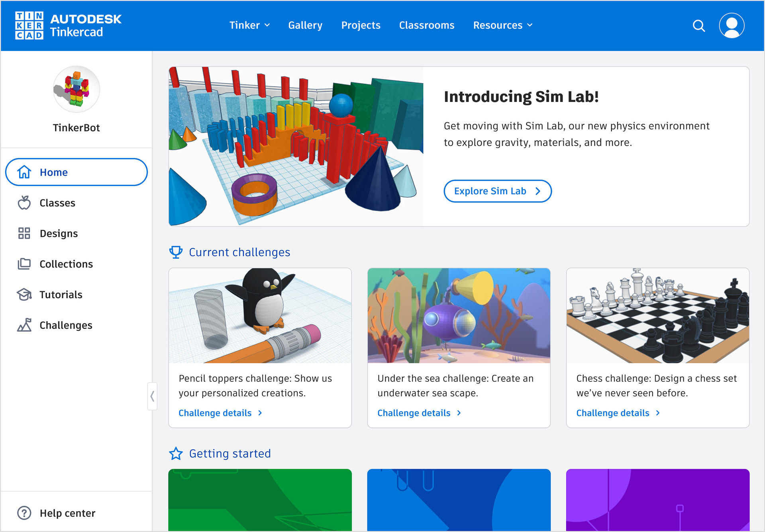Open Challenge details for Pencil toppers
The width and height of the screenshot is (765, 532).
click(220, 413)
